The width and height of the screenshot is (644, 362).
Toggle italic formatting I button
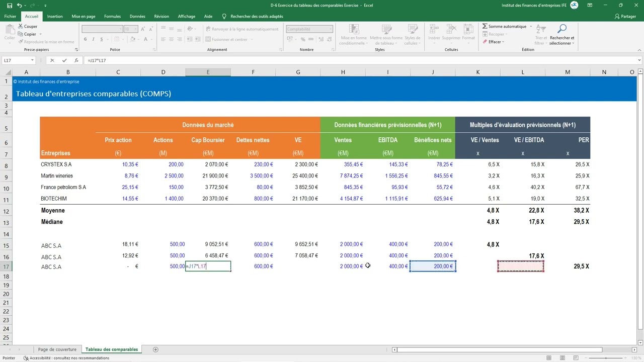pyautogui.click(x=93, y=39)
